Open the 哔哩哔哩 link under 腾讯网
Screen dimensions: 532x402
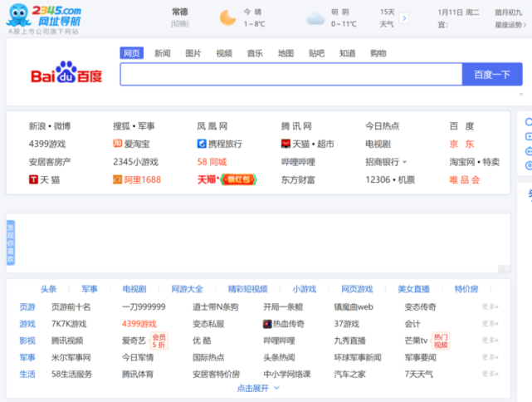(298, 162)
